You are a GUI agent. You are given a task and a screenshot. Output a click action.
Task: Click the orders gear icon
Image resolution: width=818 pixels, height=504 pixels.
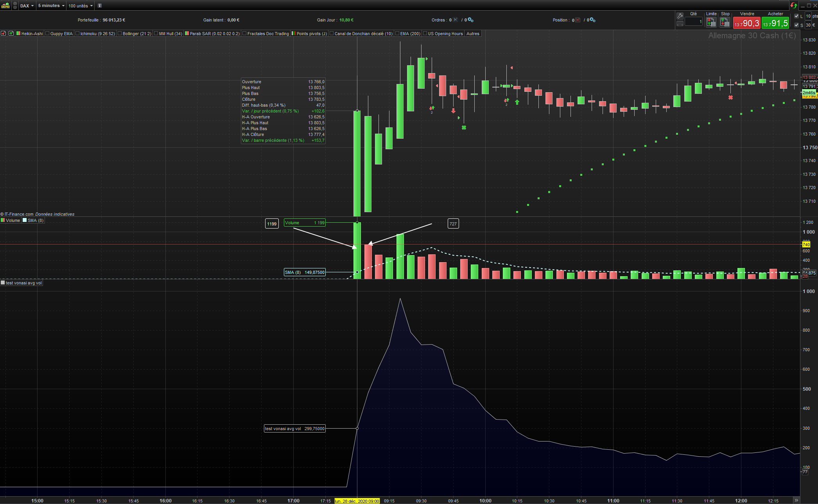[470, 20]
